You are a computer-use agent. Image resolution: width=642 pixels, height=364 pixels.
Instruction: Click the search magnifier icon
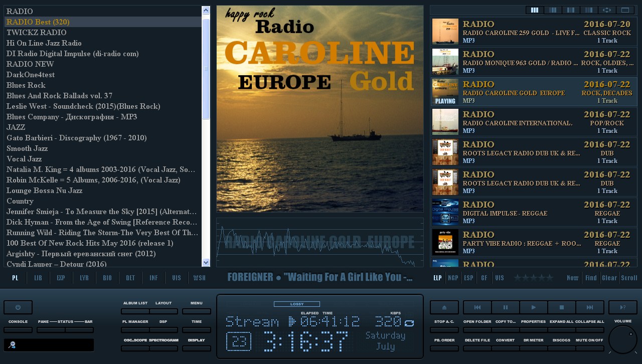point(12,345)
